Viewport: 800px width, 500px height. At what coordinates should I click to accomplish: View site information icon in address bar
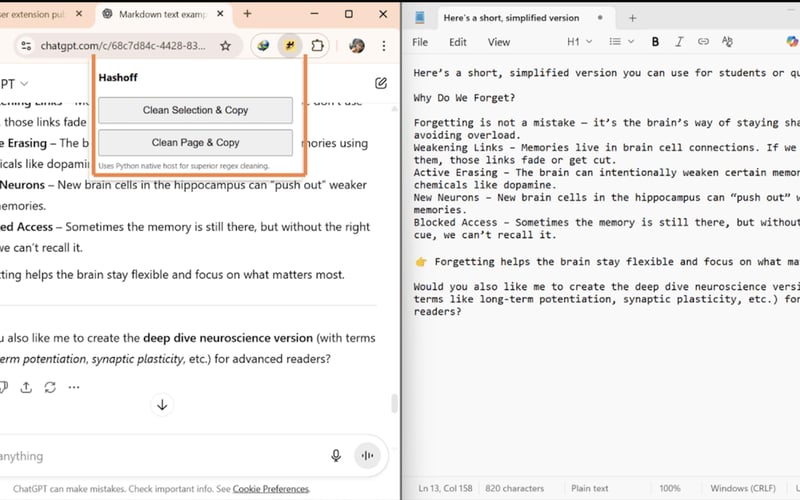click(x=26, y=46)
